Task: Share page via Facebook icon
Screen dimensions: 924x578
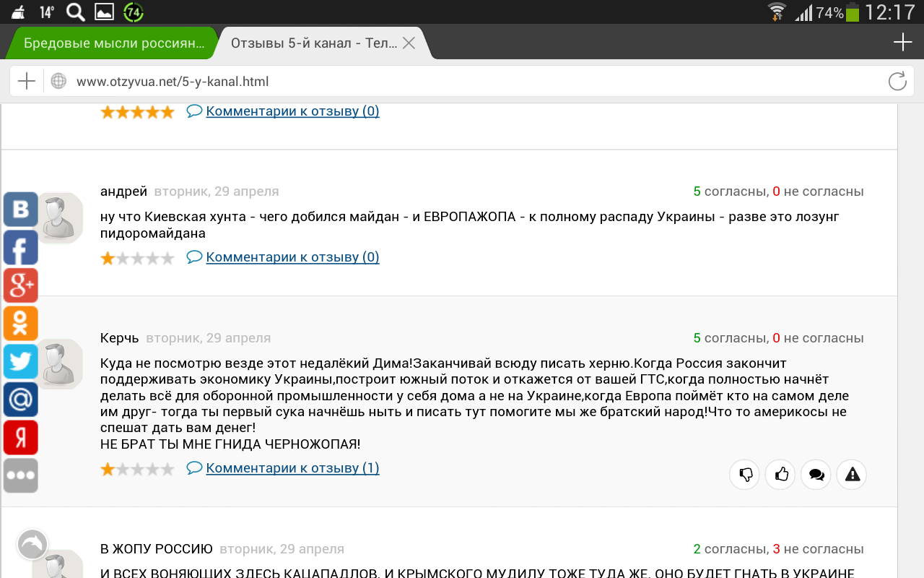Action: 20,248
